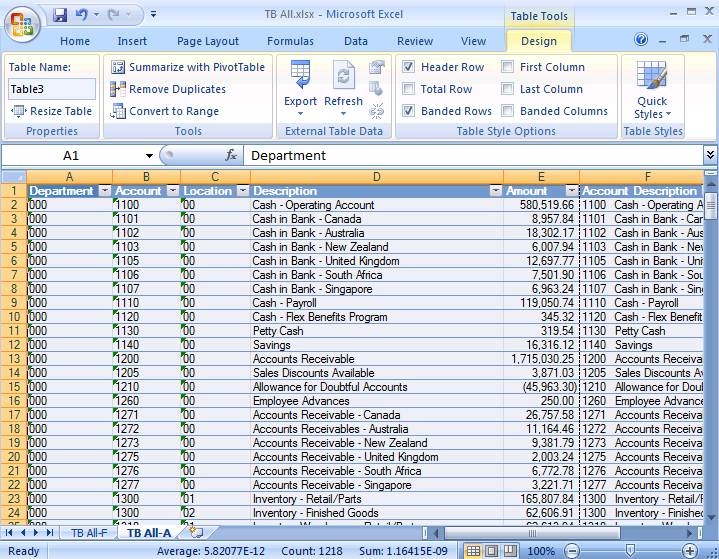This screenshot has height=559, width=719.
Task: Click the Zoom Out minus button
Action: (x=571, y=551)
